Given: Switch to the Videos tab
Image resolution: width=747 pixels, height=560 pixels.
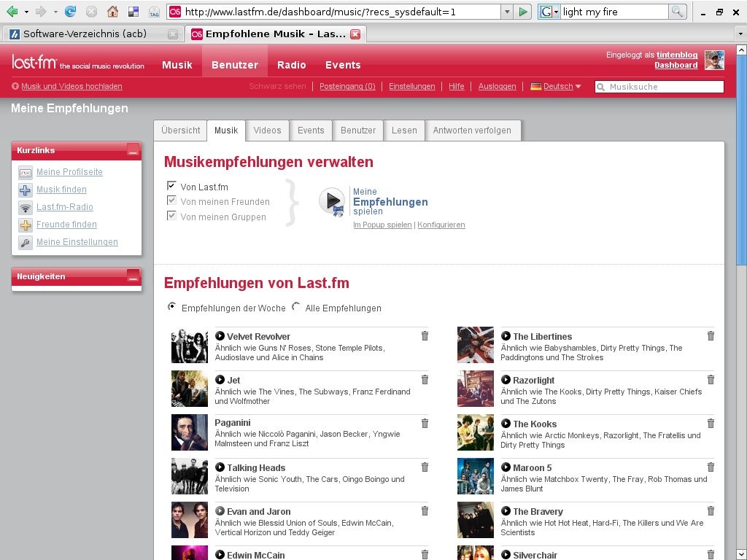Looking at the screenshot, I should click(267, 131).
